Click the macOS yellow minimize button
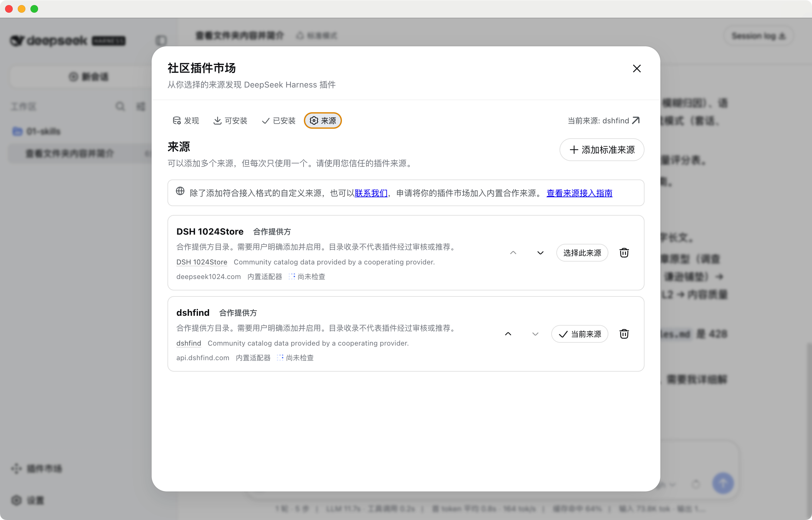This screenshot has width=812, height=520. [x=22, y=9]
